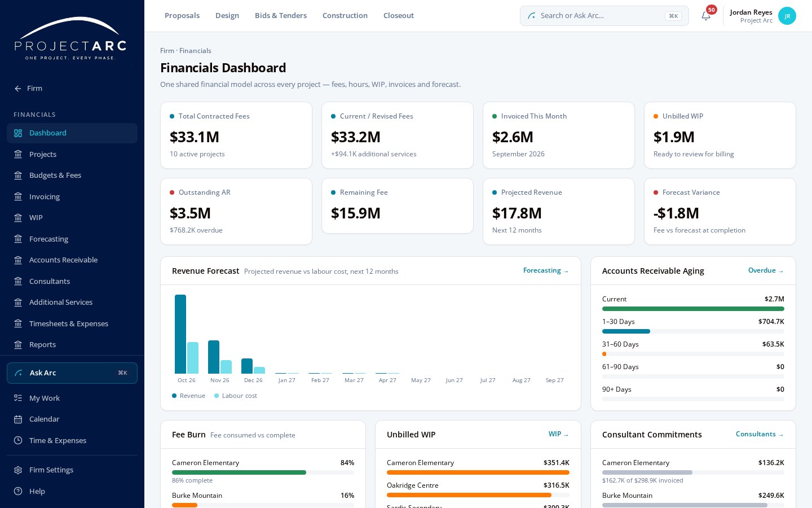Screen dimensions: 812x508
Task: Click the Current aging progress bar
Action: pyautogui.click(x=693, y=309)
